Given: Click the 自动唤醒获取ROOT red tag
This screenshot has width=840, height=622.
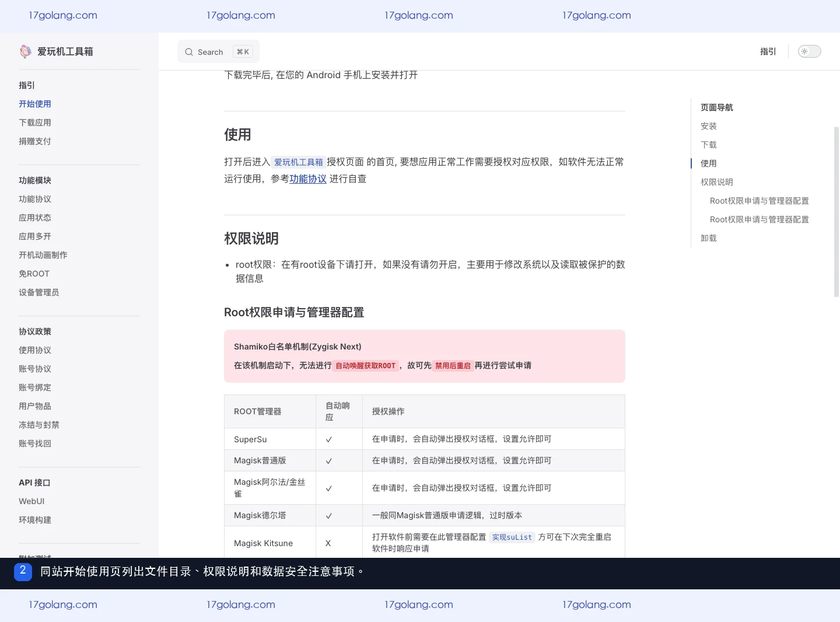Looking at the screenshot, I should (366, 366).
